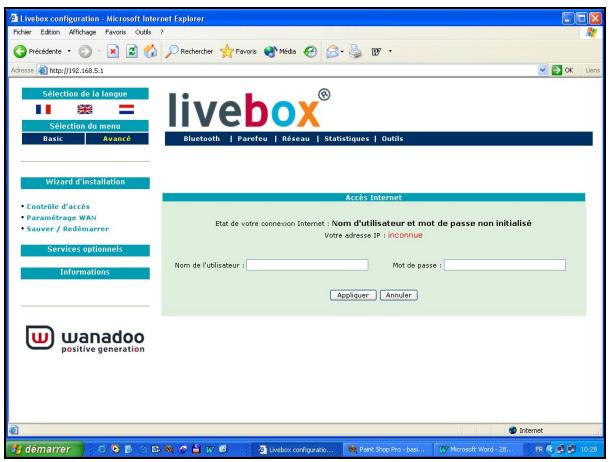This screenshot has height=462, width=610.
Task: Open the démarrer Start button
Action: click(x=44, y=449)
